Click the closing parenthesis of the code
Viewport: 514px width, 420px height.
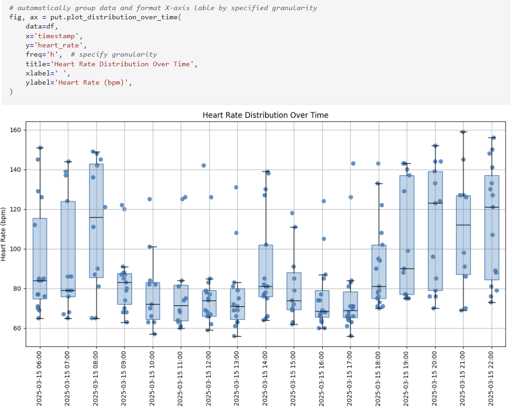pyautogui.click(x=11, y=92)
